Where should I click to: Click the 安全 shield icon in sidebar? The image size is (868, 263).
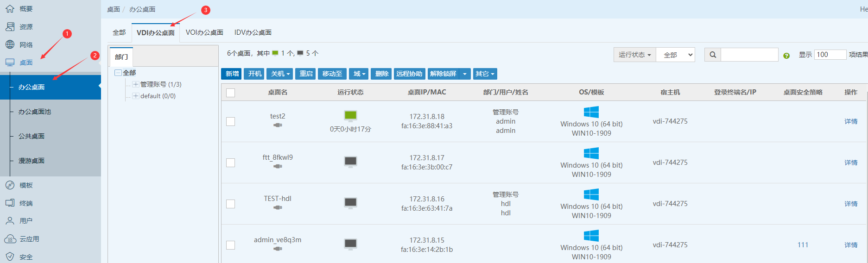(x=10, y=257)
